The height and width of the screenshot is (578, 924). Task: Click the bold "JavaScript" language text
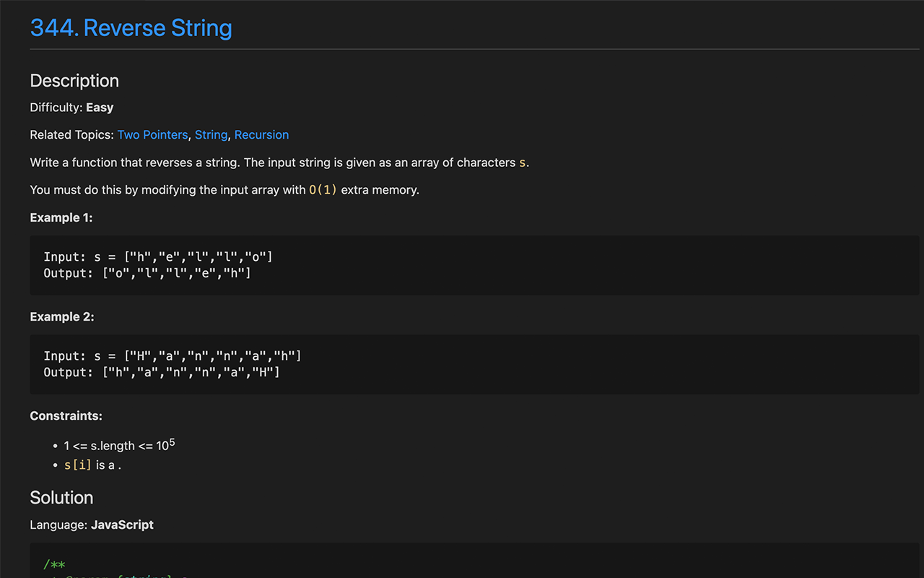point(122,525)
